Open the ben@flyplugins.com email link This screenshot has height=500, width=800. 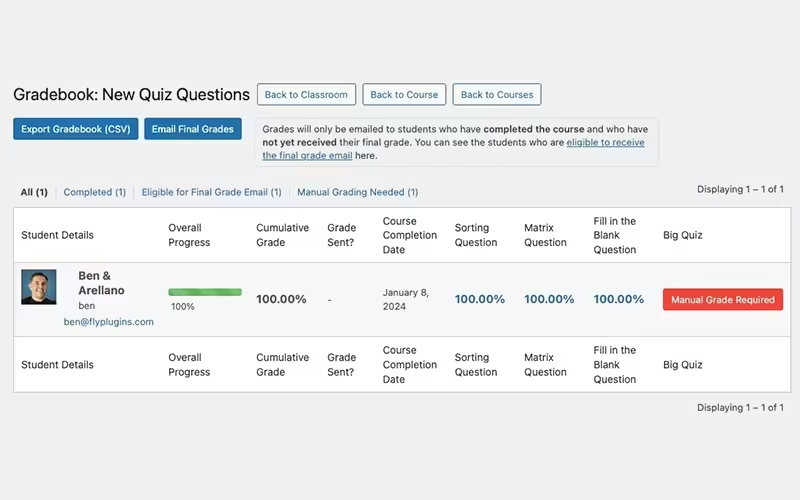tap(109, 322)
